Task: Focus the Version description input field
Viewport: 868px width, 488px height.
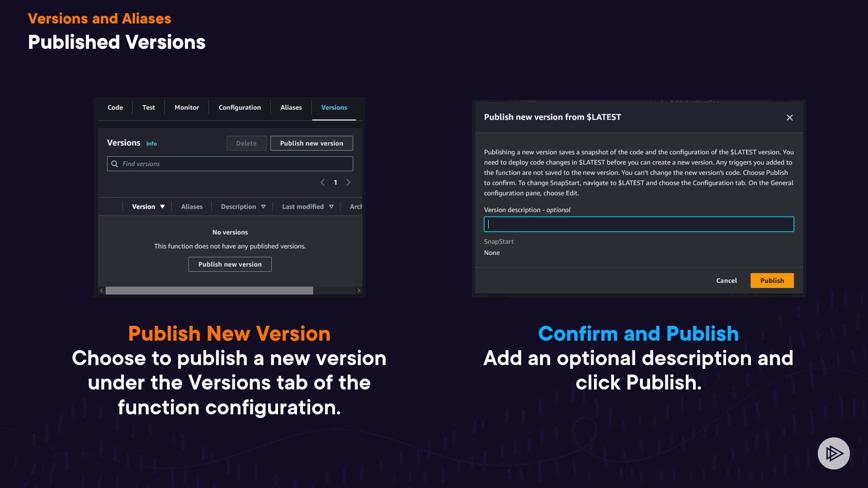Action: (638, 224)
